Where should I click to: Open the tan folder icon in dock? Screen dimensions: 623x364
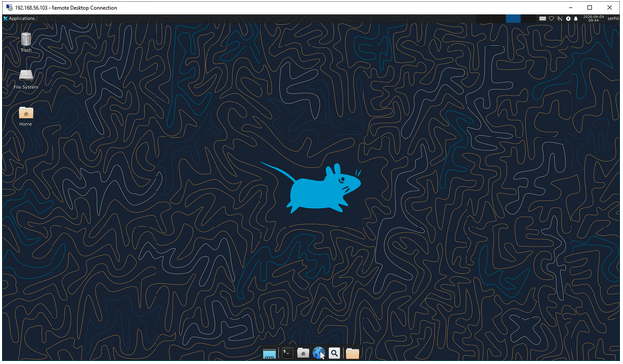click(x=352, y=353)
